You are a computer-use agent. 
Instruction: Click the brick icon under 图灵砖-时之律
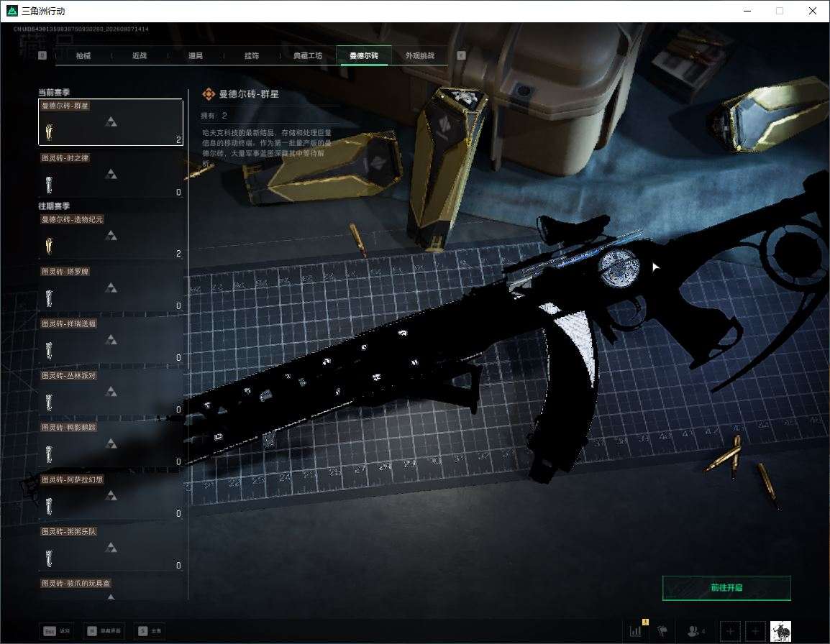coord(49,185)
